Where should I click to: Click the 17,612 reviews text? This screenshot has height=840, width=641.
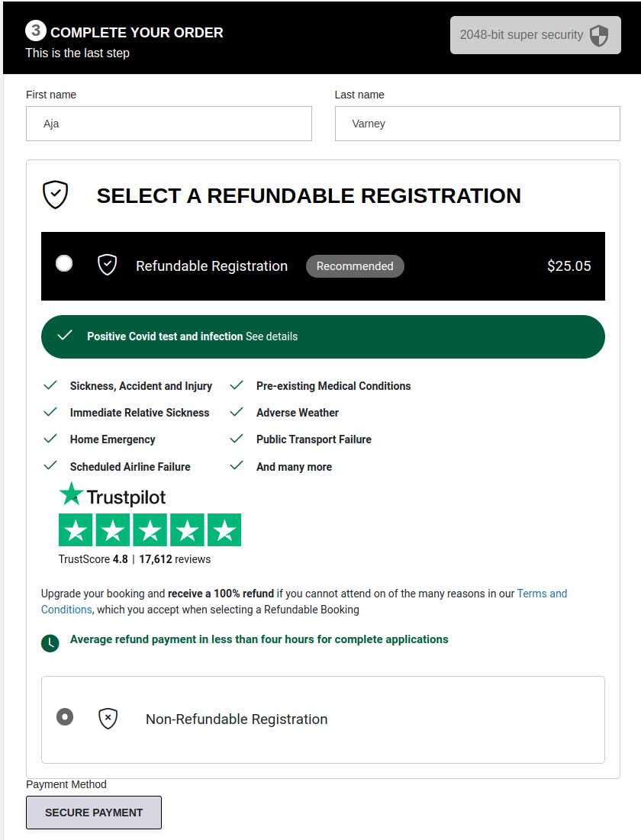click(175, 559)
